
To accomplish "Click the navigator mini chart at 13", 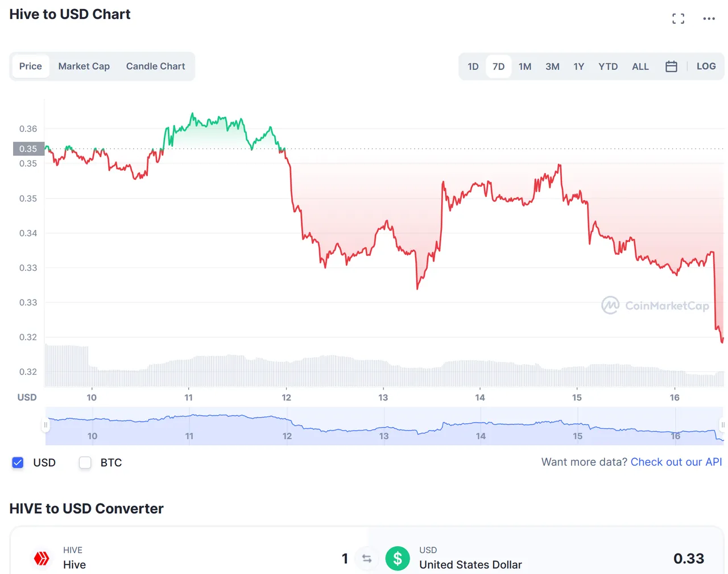I will click(x=384, y=436).
